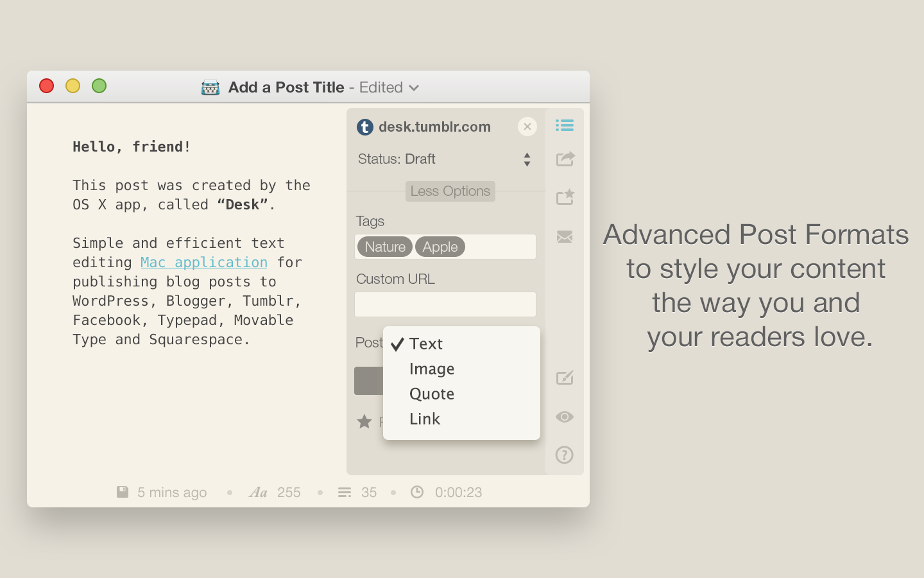
Task: Click the green zoom window button
Action: click(x=99, y=86)
